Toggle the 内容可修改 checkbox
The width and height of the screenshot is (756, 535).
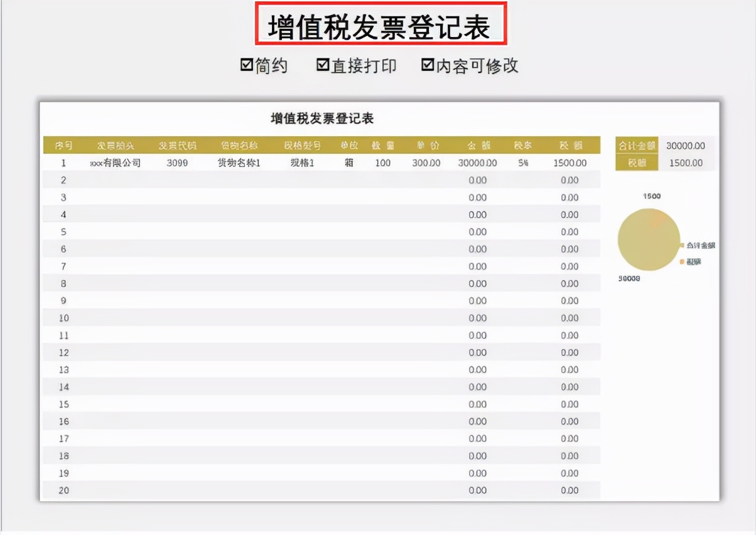(427, 65)
